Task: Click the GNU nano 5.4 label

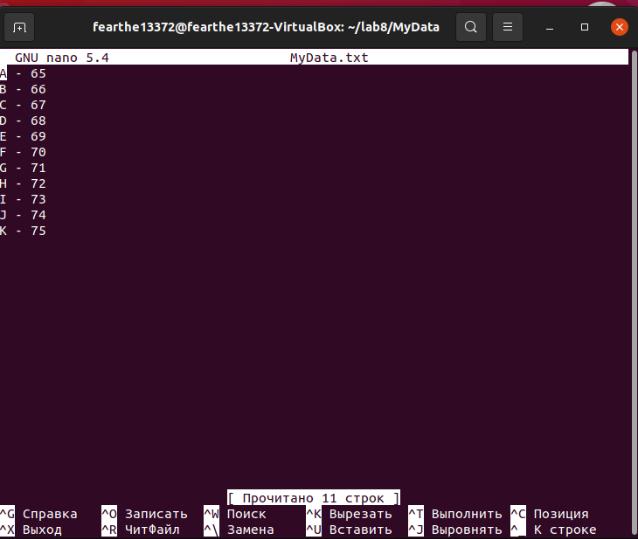Action: click(x=62, y=58)
